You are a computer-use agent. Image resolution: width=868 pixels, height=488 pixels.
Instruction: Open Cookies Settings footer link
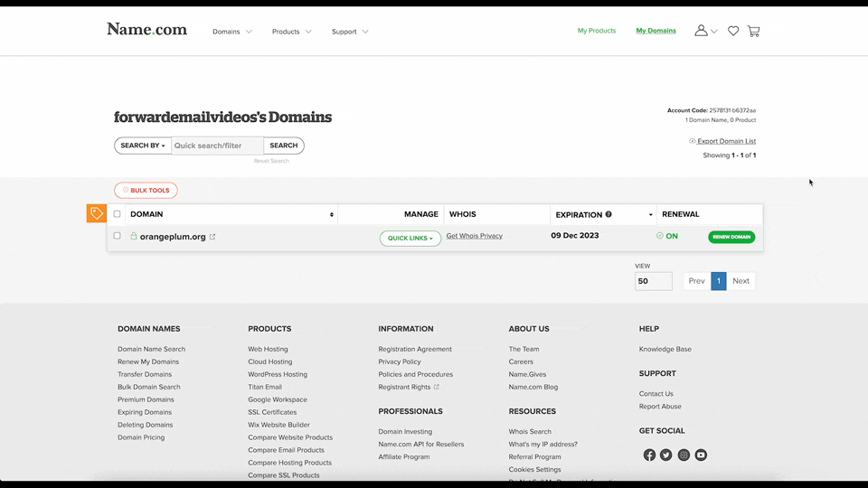pos(534,470)
